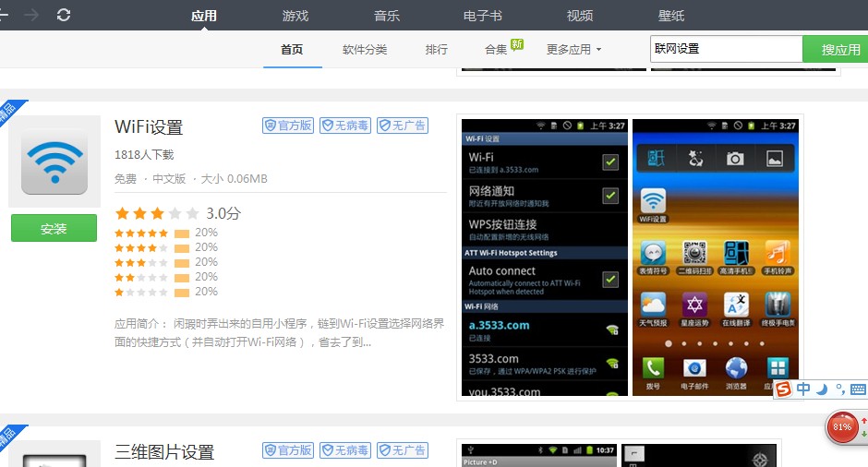Click the refresh page icon

(63, 15)
